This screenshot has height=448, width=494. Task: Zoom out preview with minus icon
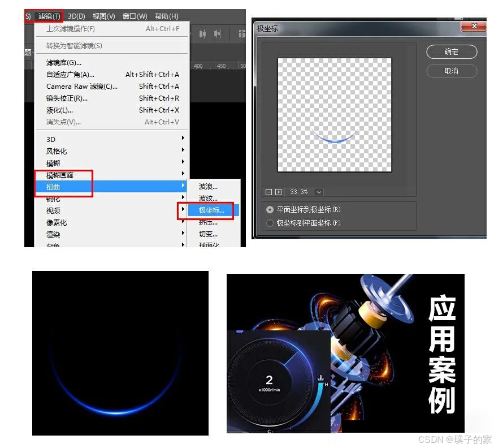click(268, 192)
